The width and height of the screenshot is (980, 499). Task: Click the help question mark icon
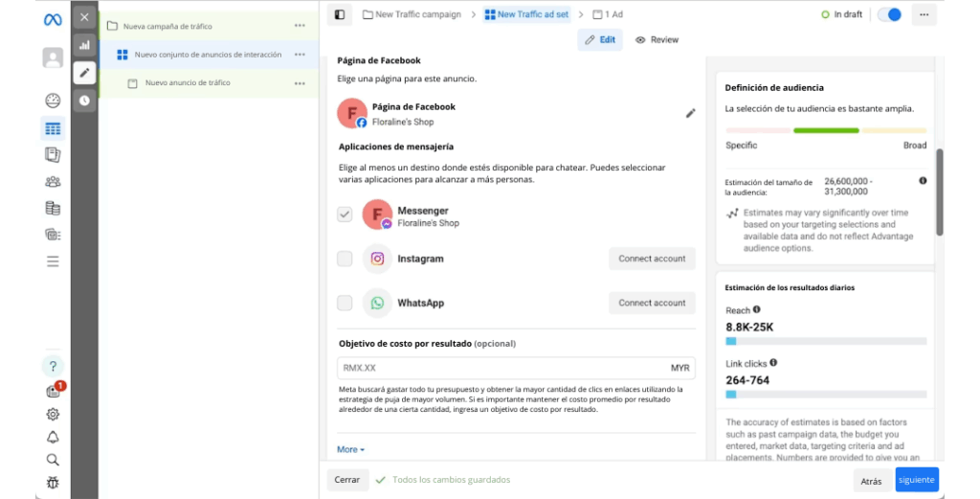pyautogui.click(x=53, y=366)
